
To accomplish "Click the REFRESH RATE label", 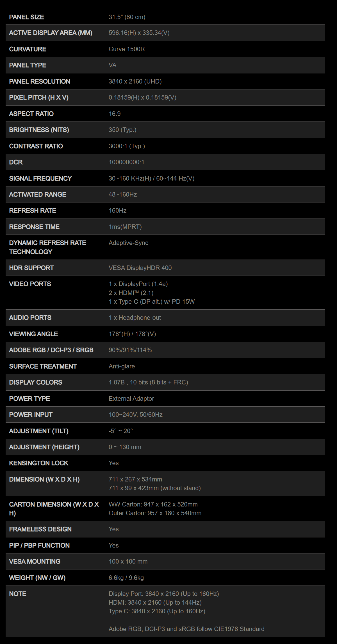I will pos(33,210).
